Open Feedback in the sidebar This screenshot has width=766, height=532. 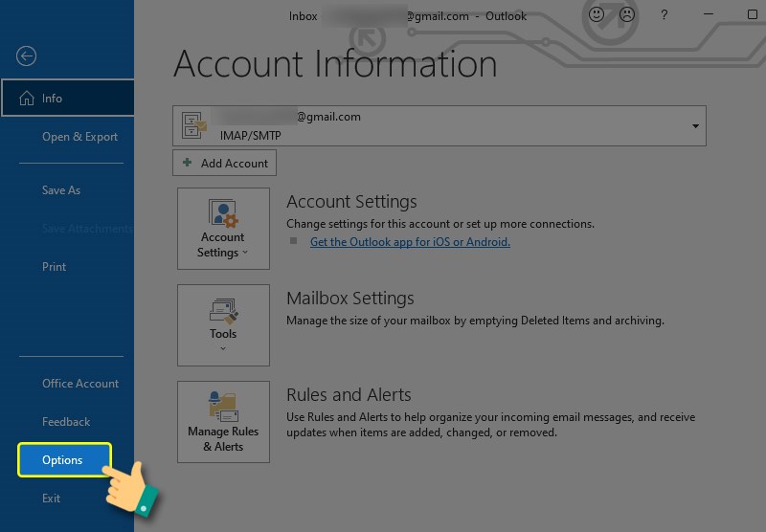tap(66, 422)
